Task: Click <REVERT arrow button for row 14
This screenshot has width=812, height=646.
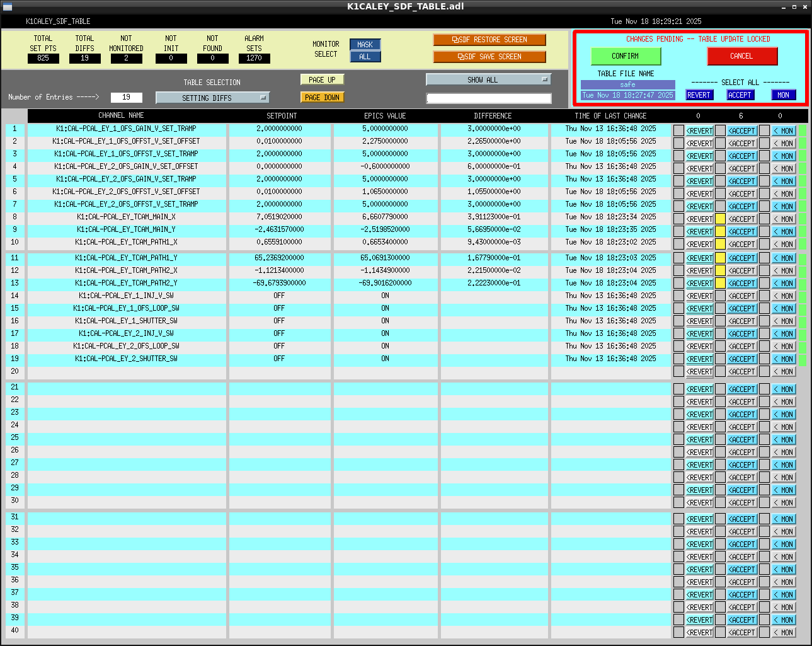Action: (x=699, y=296)
